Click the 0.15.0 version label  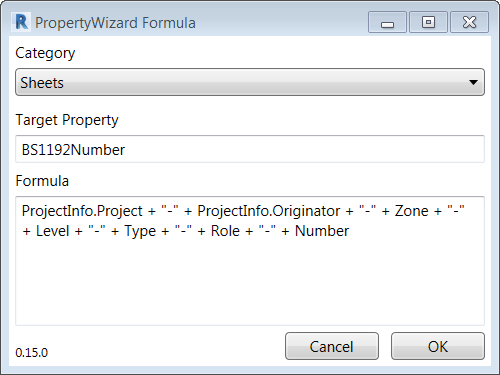coord(32,353)
